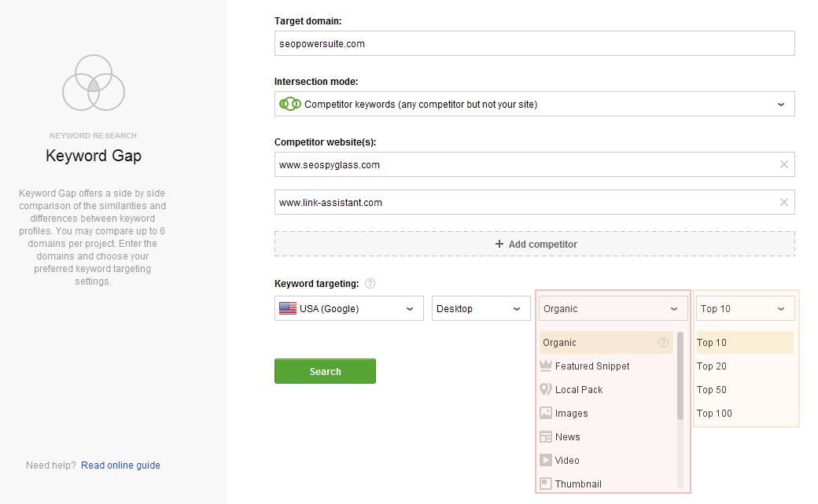
Task: Click the Video play icon
Action: (546, 460)
